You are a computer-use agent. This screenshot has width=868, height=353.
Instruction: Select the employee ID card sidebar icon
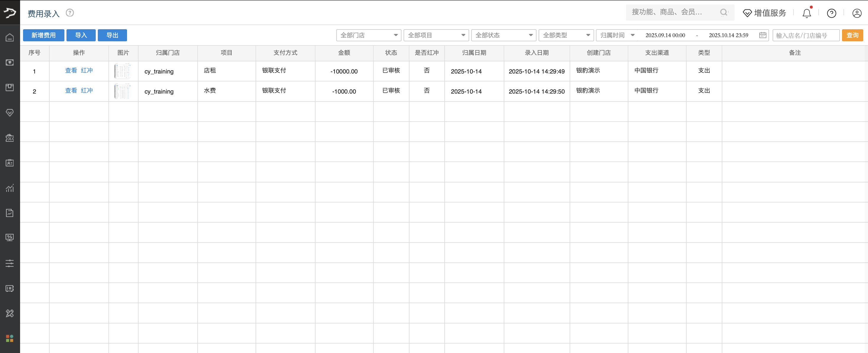point(10,163)
